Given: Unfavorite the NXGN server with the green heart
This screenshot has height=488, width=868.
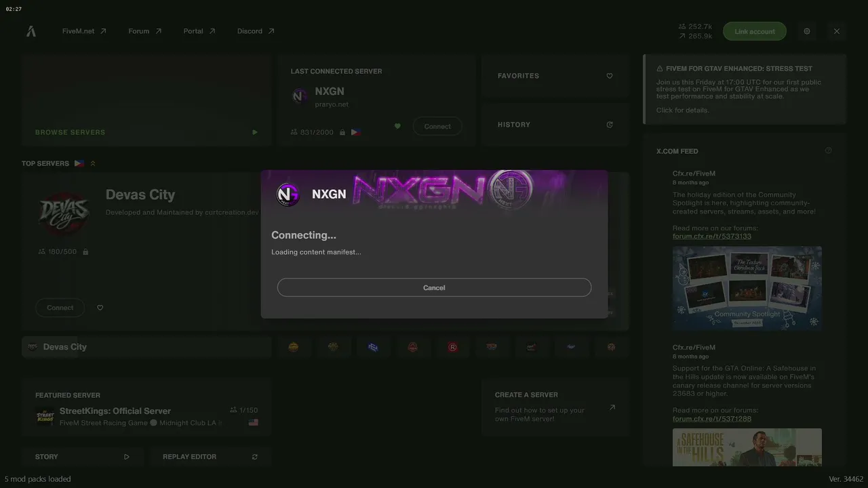Looking at the screenshot, I should tap(397, 126).
